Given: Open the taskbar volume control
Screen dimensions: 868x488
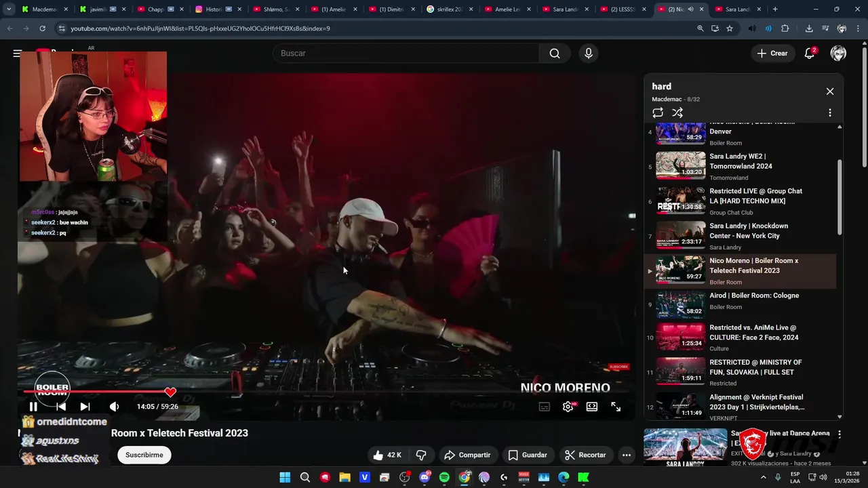Looking at the screenshot, I should point(823,477).
